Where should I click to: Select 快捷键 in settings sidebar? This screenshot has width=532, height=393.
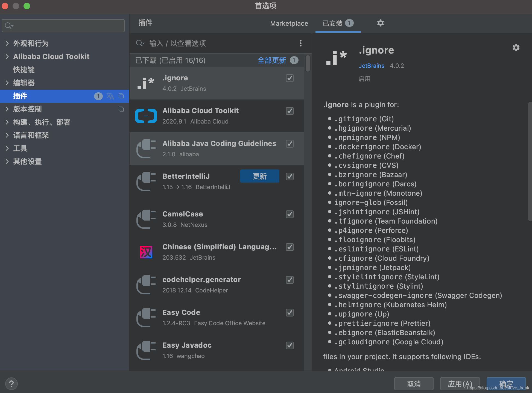click(24, 70)
